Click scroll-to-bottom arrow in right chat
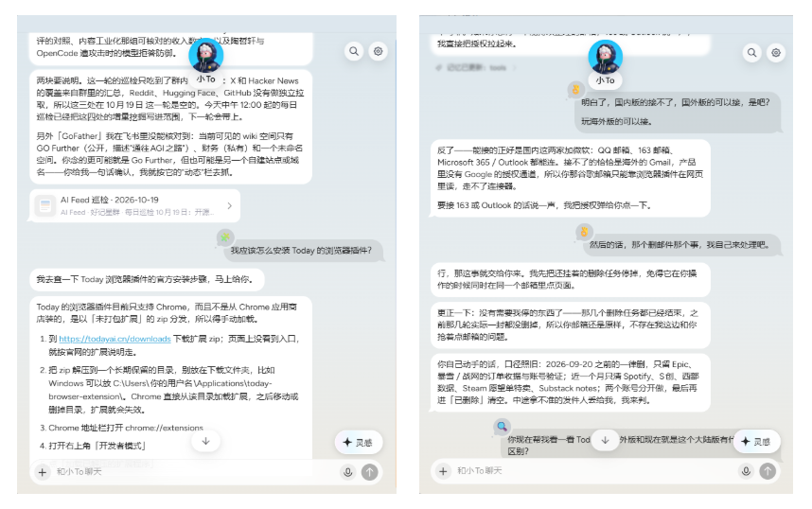Screen dimensions: 812x509 605,440
